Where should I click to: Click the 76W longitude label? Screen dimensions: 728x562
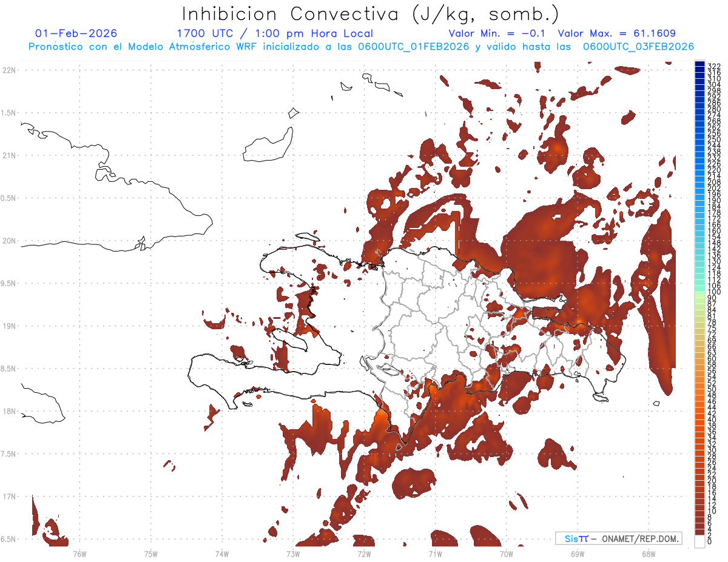(79, 553)
